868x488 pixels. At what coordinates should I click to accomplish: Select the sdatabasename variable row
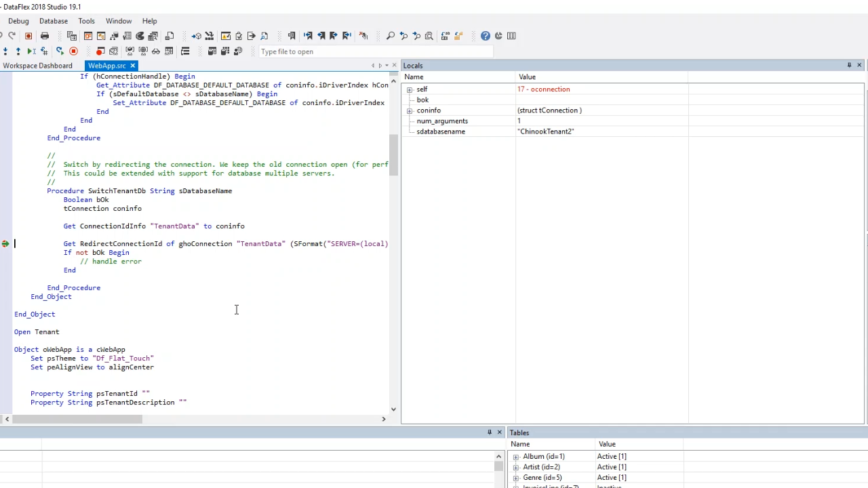[x=441, y=131]
